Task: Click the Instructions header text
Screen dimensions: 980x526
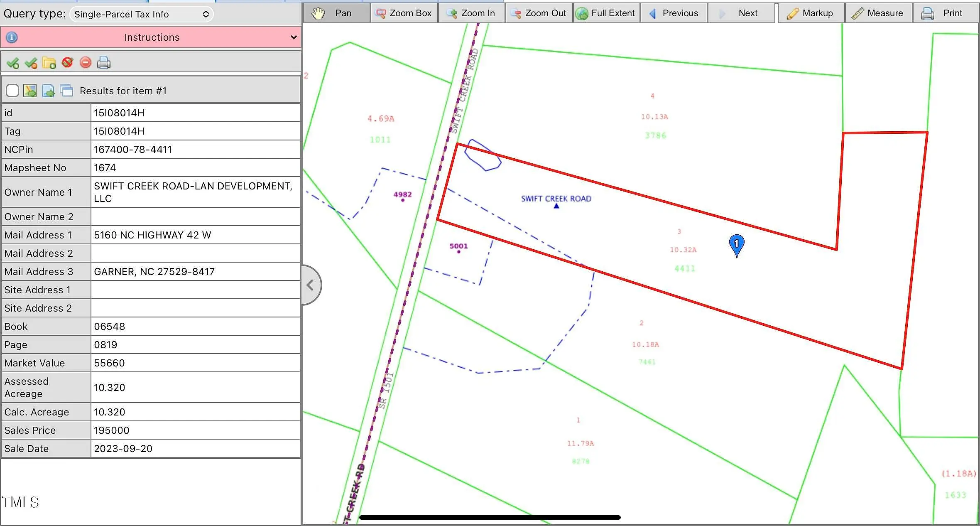Action: [152, 37]
